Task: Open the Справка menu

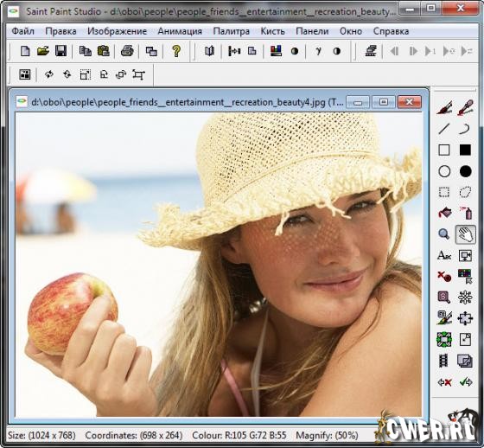Action: pyautogui.click(x=391, y=31)
